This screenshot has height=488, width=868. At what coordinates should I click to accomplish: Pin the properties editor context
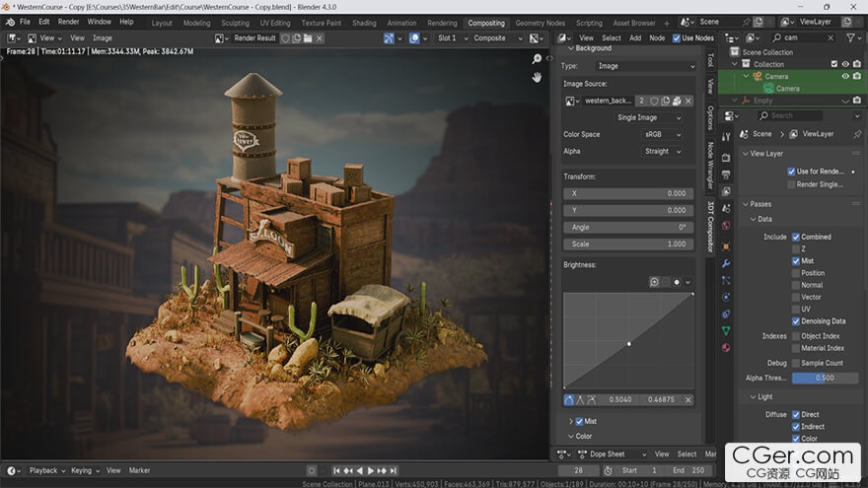coord(857,134)
